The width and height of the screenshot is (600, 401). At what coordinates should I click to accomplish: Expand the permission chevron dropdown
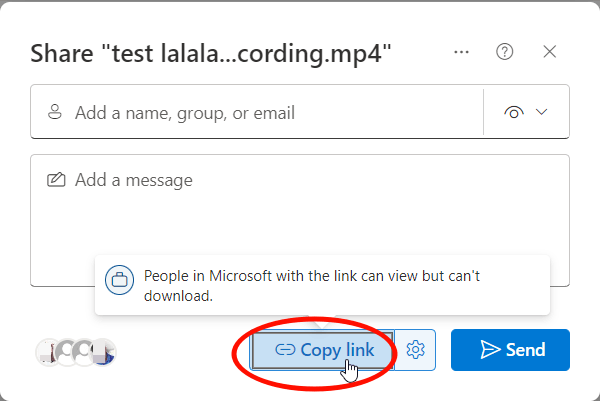[x=541, y=112]
